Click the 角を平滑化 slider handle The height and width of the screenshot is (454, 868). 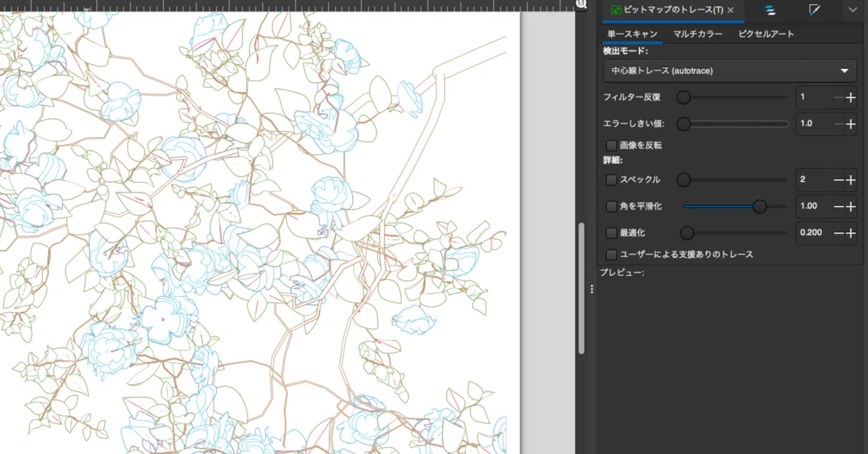click(760, 206)
